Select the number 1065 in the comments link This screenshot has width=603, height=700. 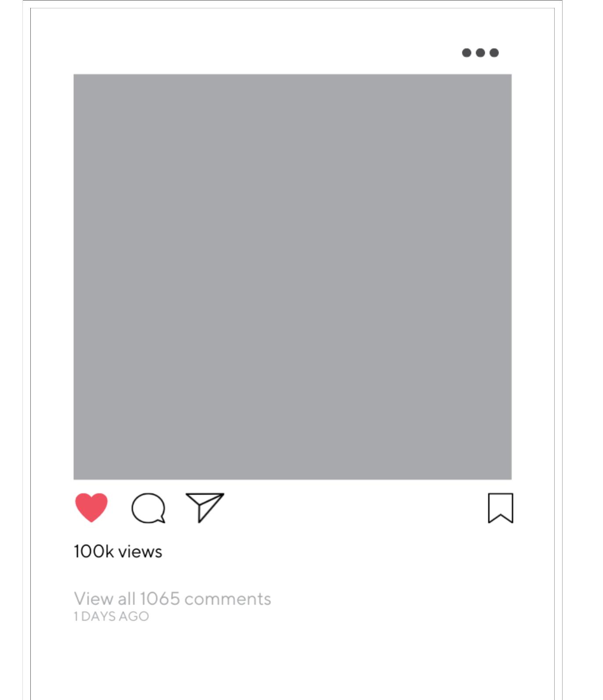click(x=160, y=599)
